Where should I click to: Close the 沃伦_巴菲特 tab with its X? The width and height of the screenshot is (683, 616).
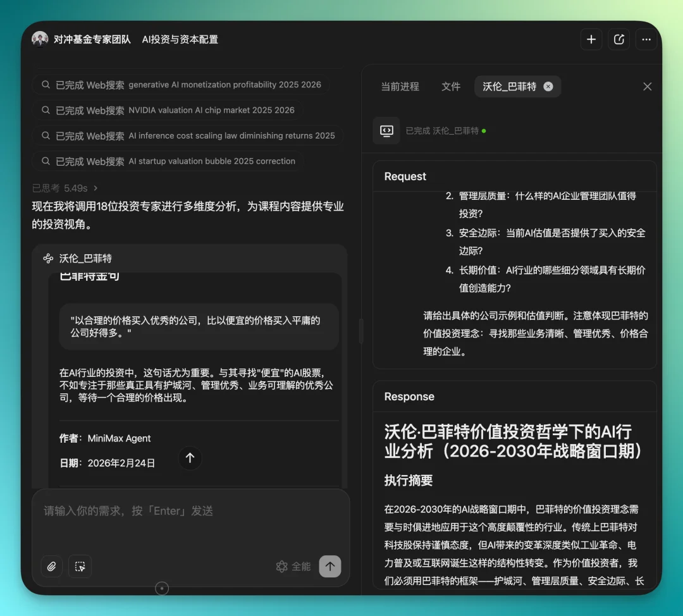coord(548,87)
